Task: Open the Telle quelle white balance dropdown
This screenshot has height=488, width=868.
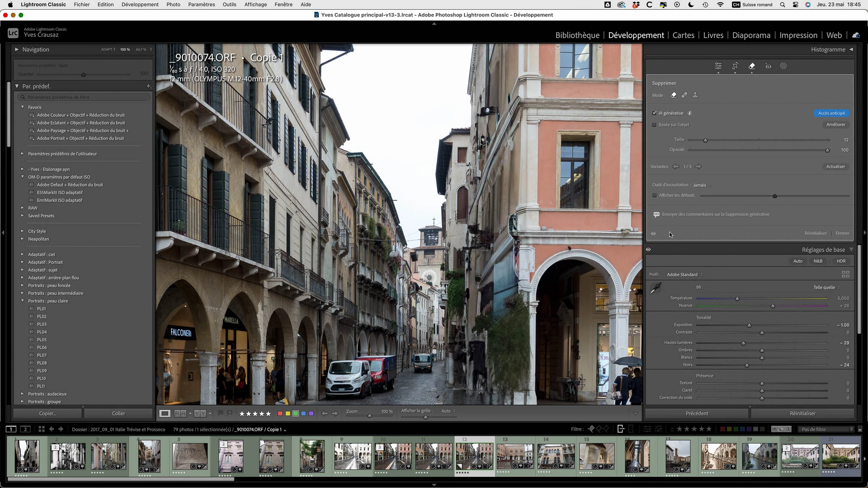Action: pos(826,288)
